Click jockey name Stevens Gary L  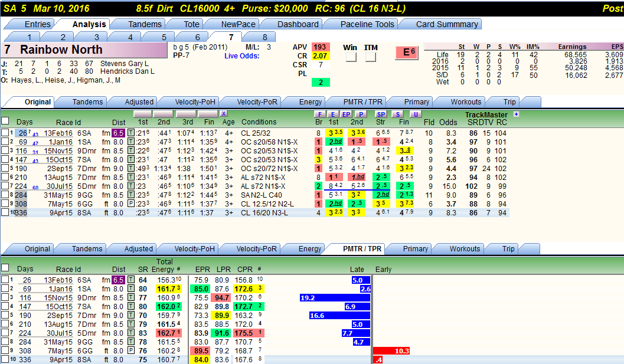(124, 63)
